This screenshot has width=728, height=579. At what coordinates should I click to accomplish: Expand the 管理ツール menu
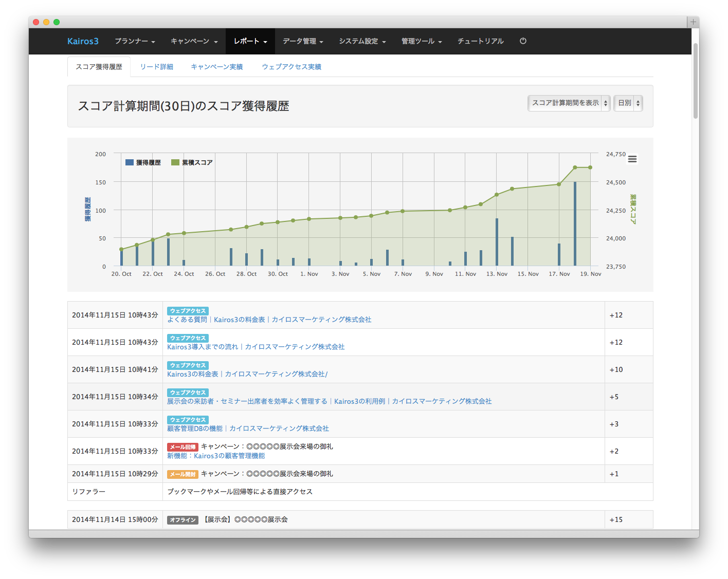422,41
